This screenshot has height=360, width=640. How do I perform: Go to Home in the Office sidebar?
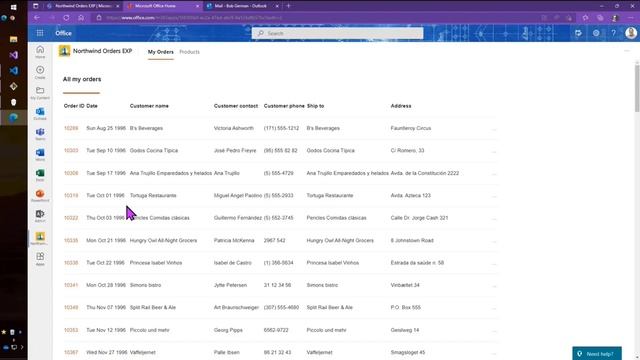[40, 52]
